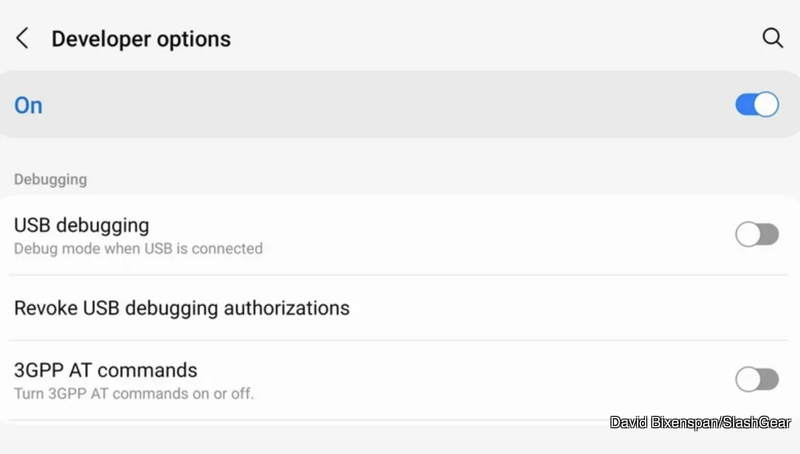Tap the USB debugging label text
The width and height of the screenshot is (800, 454).
81,225
